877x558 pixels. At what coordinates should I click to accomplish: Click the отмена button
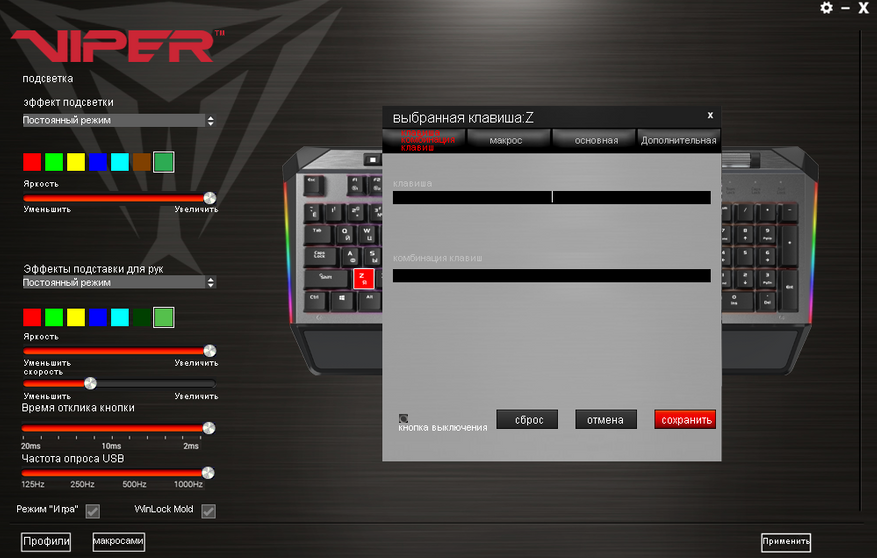pos(606,419)
